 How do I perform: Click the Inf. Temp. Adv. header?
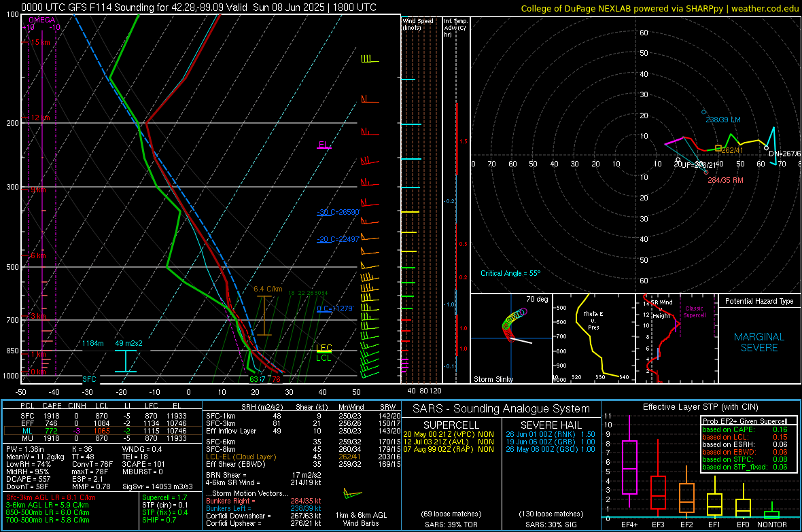(x=455, y=28)
